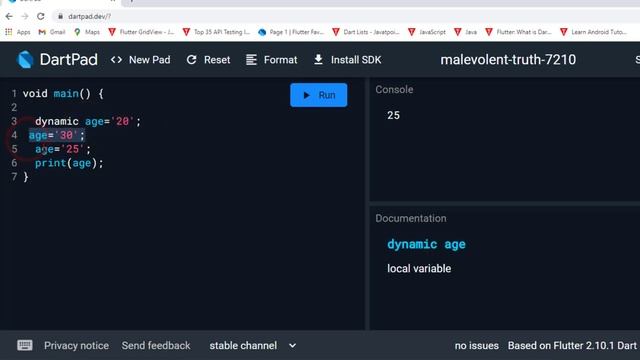Click the no issues status

pos(477,346)
